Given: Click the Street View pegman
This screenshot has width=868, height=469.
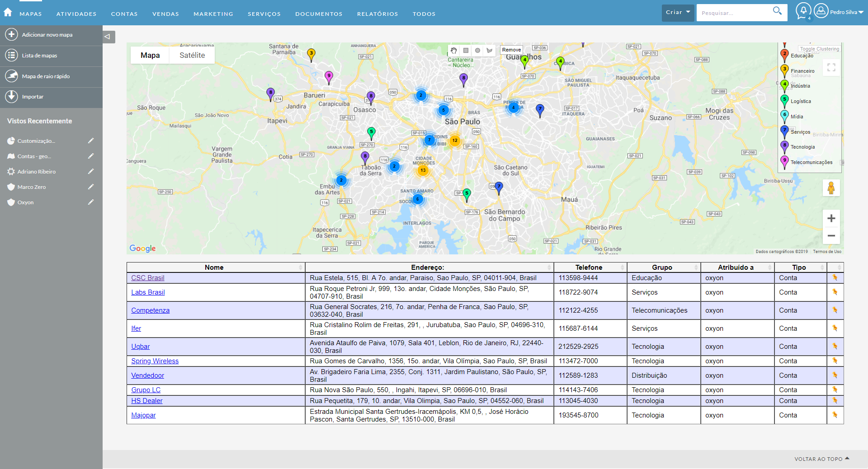Looking at the screenshot, I should (x=831, y=188).
